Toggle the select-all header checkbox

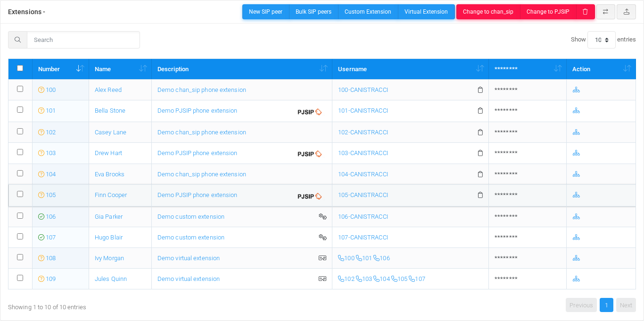(20, 68)
